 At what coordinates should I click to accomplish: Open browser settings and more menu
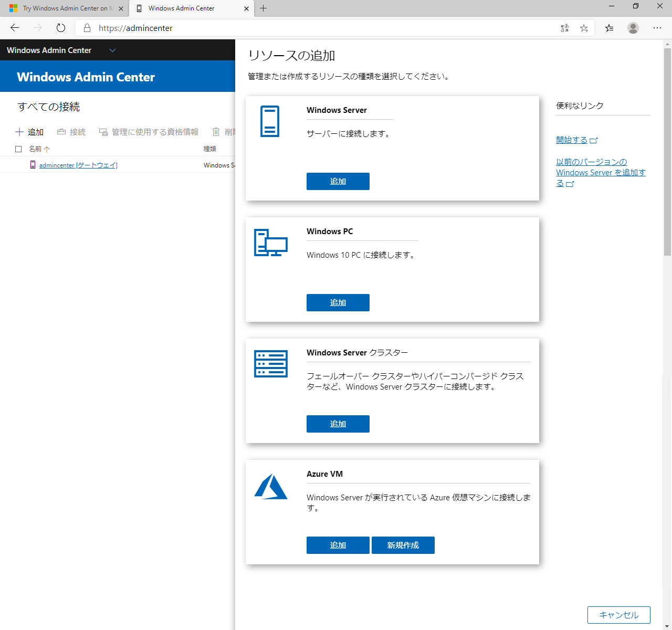[x=657, y=28]
